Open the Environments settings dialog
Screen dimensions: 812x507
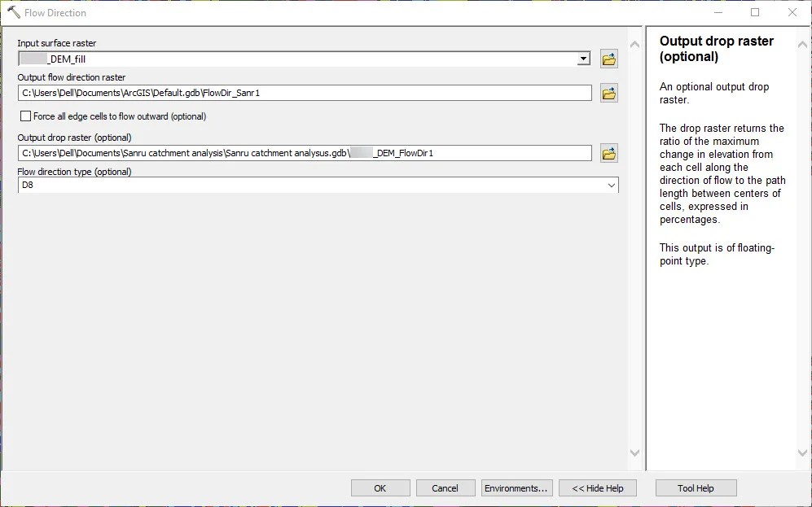(x=516, y=487)
